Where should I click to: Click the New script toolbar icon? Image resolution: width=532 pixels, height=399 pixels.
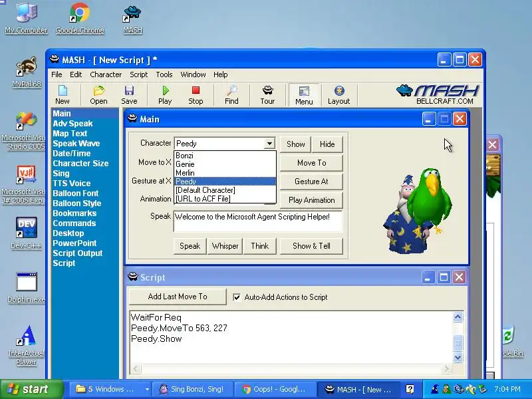(x=63, y=94)
